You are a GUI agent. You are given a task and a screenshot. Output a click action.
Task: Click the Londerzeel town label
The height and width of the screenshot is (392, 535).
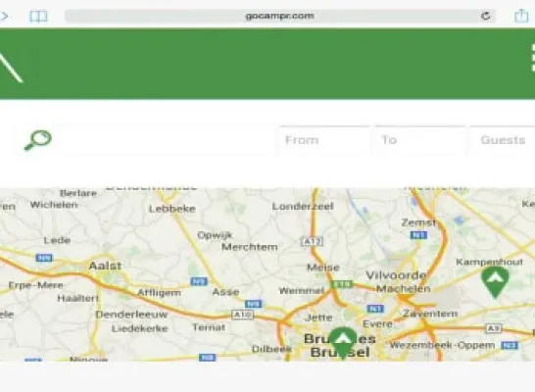pyautogui.click(x=303, y=207)
